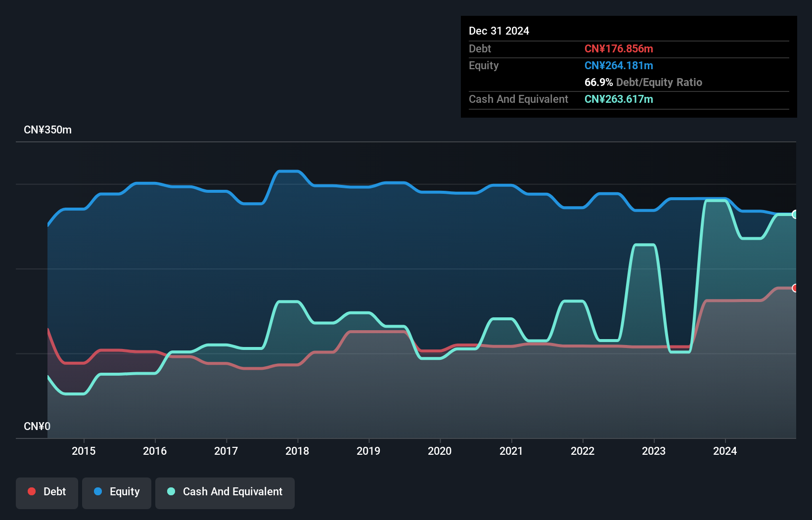812x520 pixels.
Task: Click the teal Cash legend dot
Action: click(171, 491)
